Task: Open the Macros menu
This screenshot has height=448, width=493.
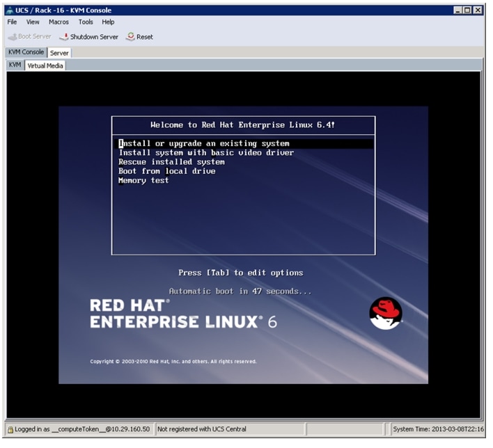Action: pos(58,22)
